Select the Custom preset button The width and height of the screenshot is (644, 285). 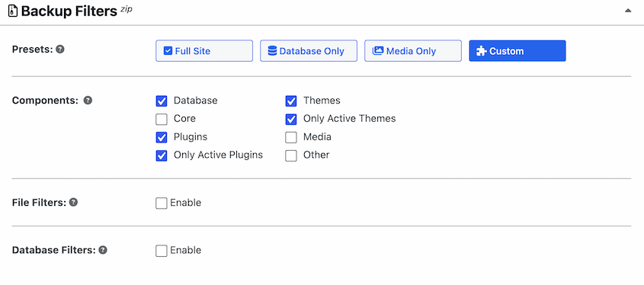[517, 51]
